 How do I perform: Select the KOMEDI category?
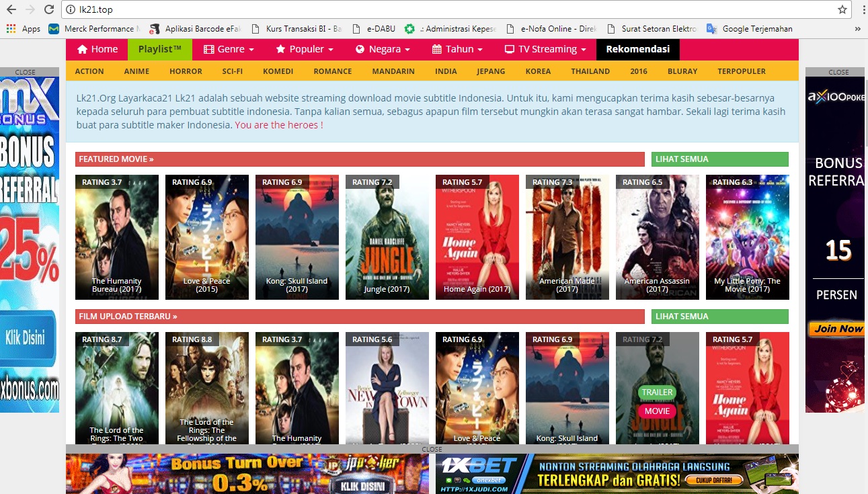click(278, 71)
